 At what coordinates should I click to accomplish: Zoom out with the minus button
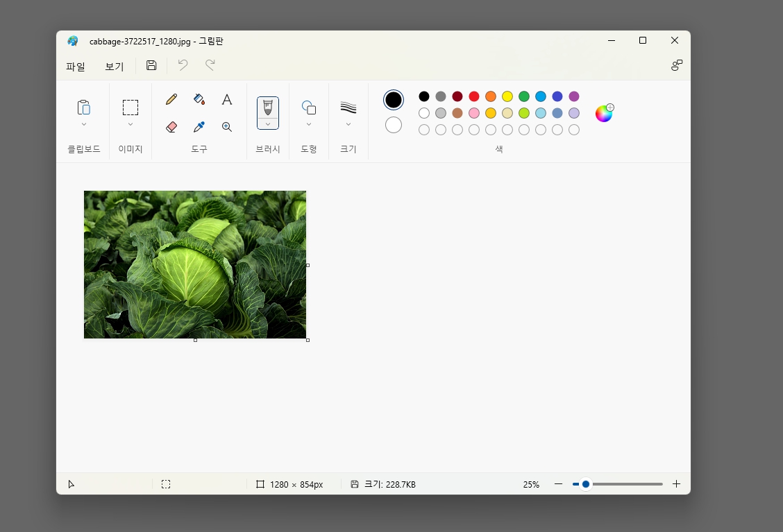[x=558, y=484]
